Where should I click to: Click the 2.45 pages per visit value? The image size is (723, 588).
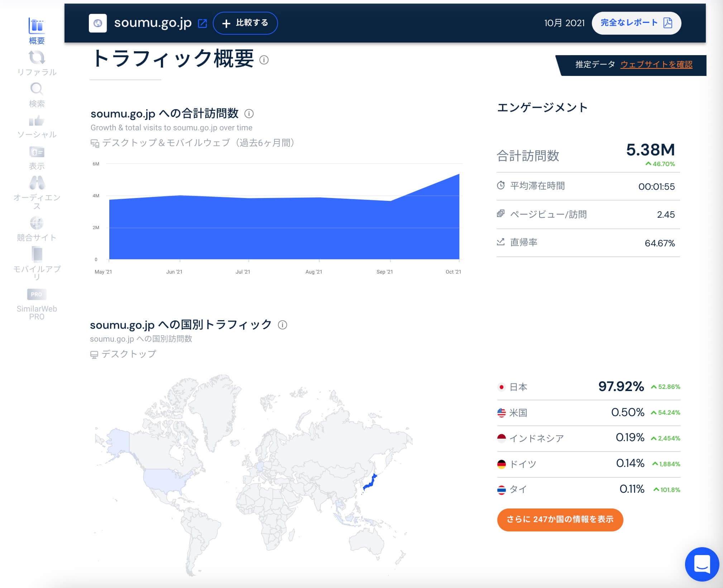pos(666,215)
